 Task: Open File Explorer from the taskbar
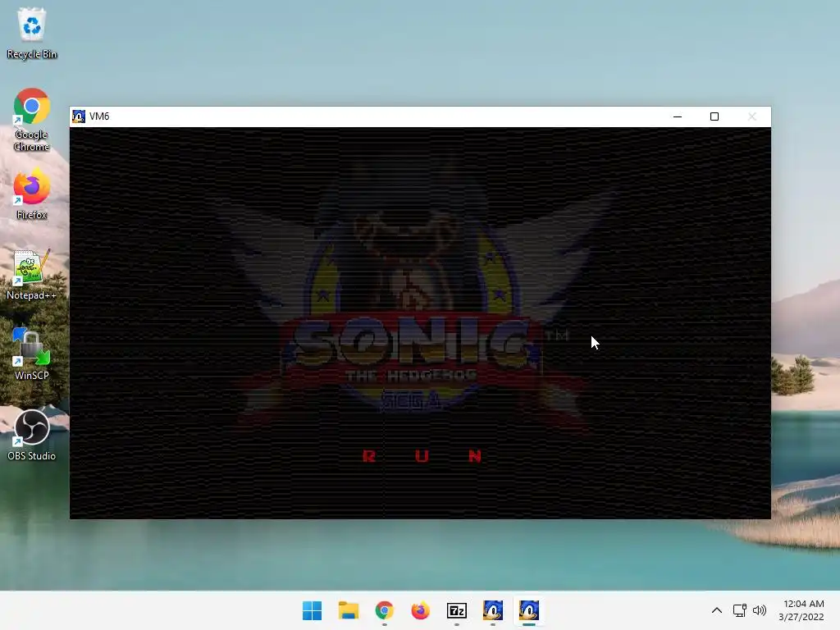point(348,610)
